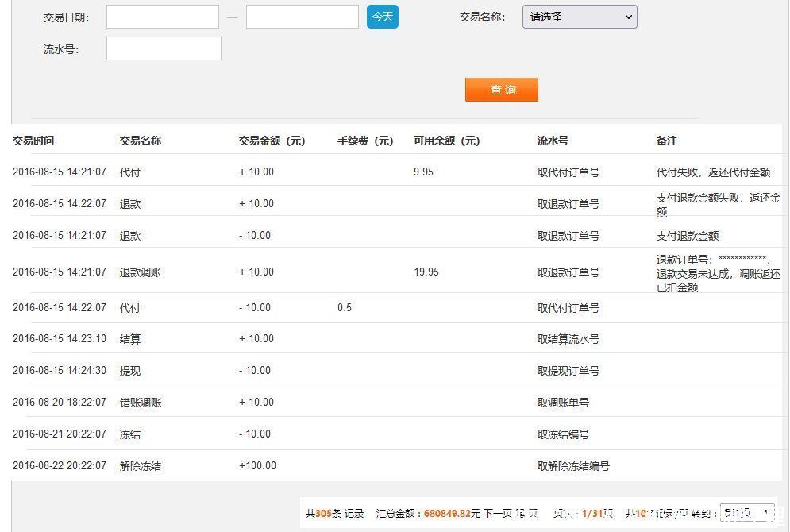Click the end date input for 交易日期

click(303, 17)
